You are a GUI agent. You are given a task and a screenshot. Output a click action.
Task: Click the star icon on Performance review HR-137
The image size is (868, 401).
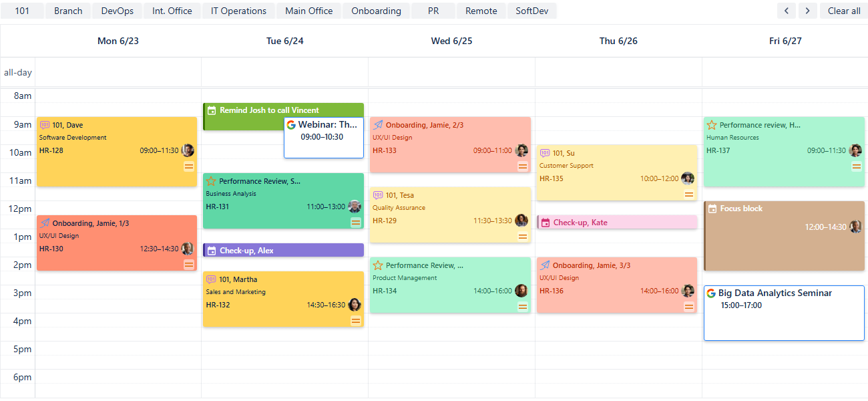[712, 125]
